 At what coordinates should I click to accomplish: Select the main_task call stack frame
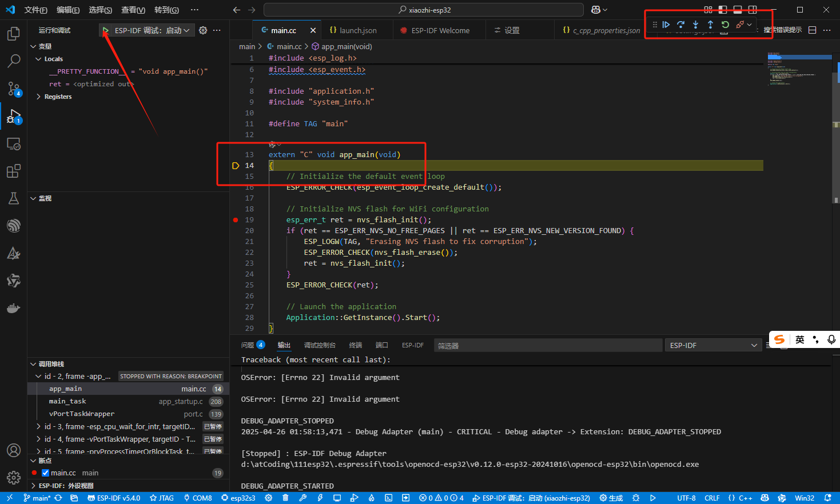click(128, 401)
